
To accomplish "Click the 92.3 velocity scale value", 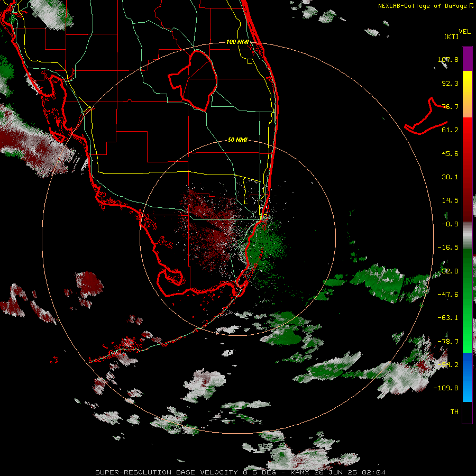I will tap(450, 83).
